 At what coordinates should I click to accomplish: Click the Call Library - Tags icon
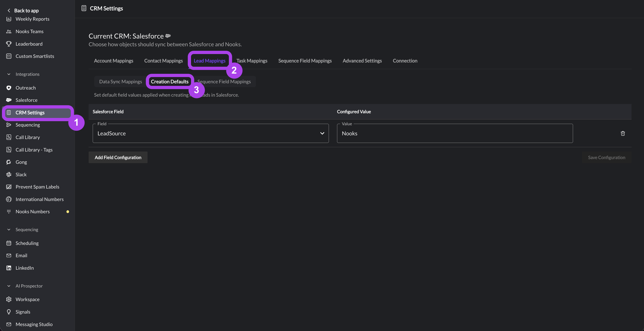9,150
